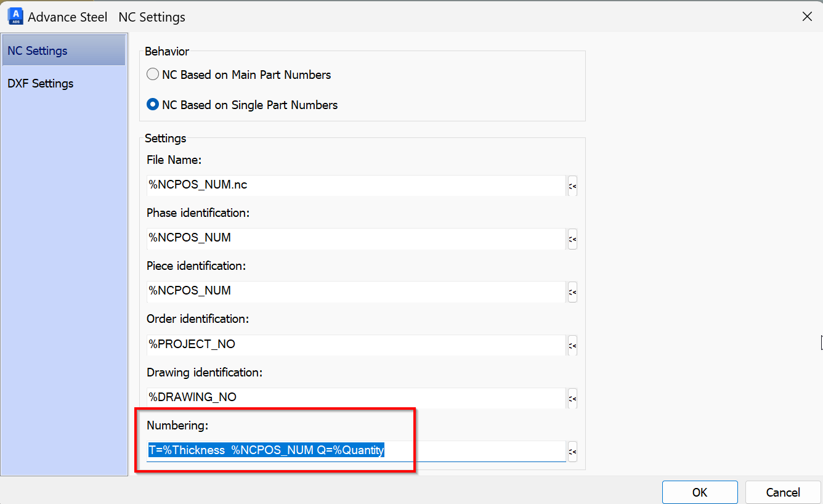Click the insert-variable icon for Phase identification
Screen dimensions: 823x504
(572, 239)
